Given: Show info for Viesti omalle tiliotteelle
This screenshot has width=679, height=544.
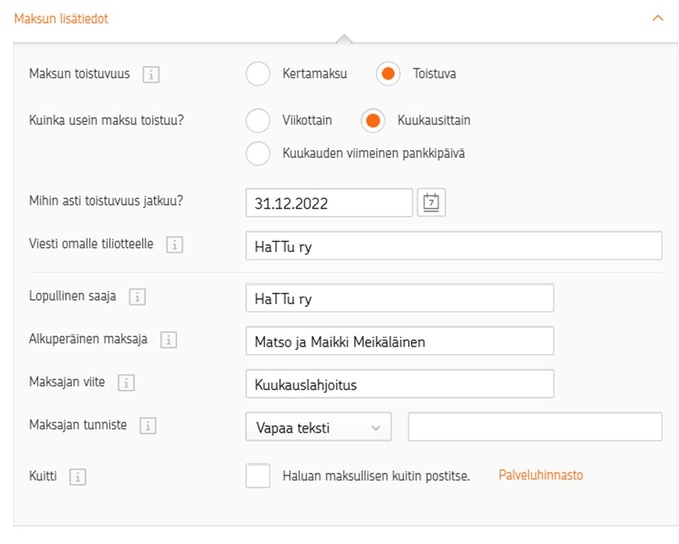Looking at the screenshot, I should tap(175, 244).
